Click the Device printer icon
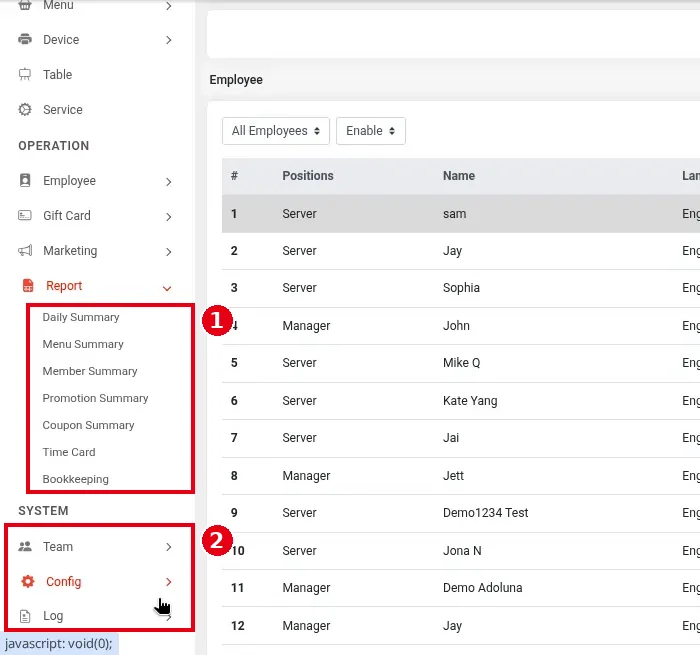The image size is (700, 655). tap(25, 39)
